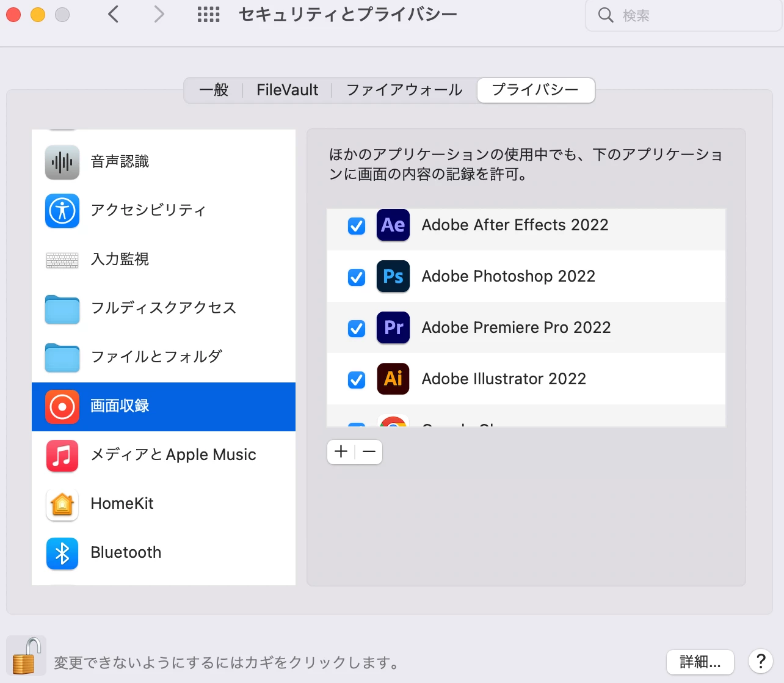
Task: Click the red screen recording icon
Action: click(x=62, y=407)
